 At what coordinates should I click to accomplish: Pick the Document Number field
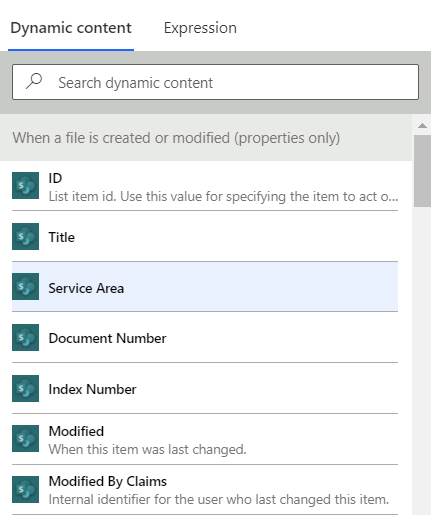205,338
